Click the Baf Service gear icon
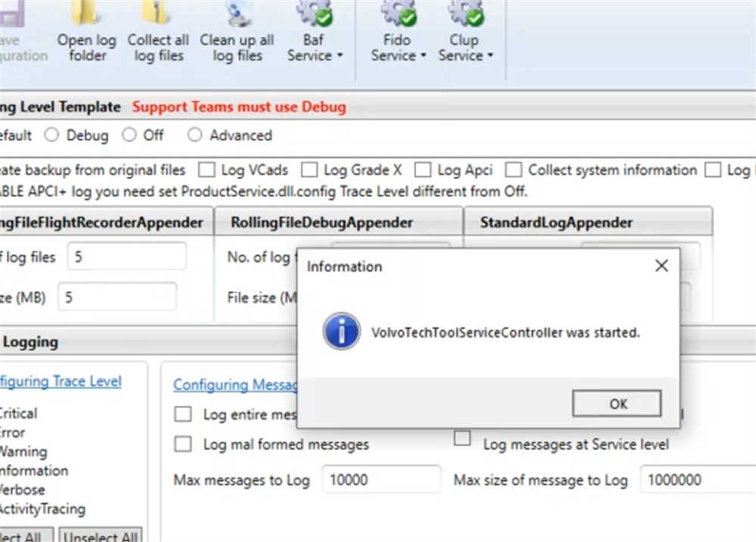The height and width of the screenshot is (542, 756). point(314,13)
